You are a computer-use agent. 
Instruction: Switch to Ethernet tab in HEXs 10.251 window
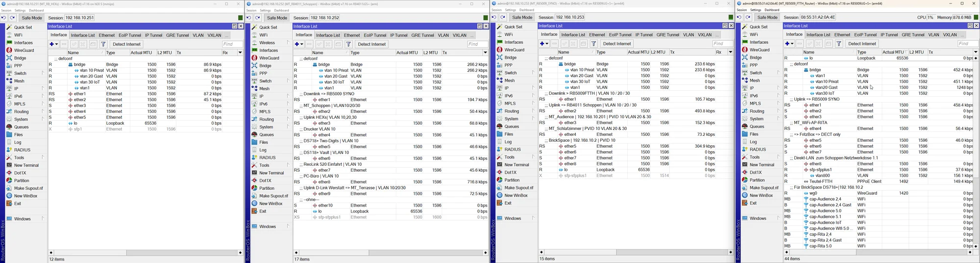(x=106, y=35)
